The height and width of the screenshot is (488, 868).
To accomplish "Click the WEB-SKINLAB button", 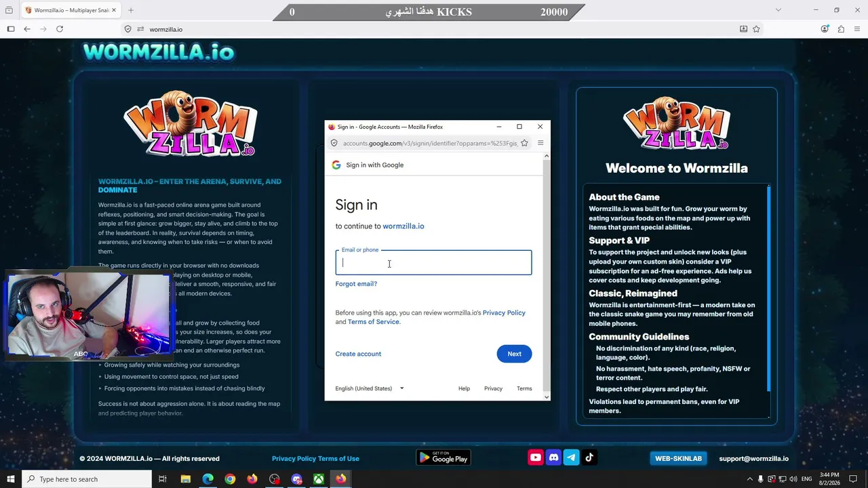I will (x=678, y=459).
